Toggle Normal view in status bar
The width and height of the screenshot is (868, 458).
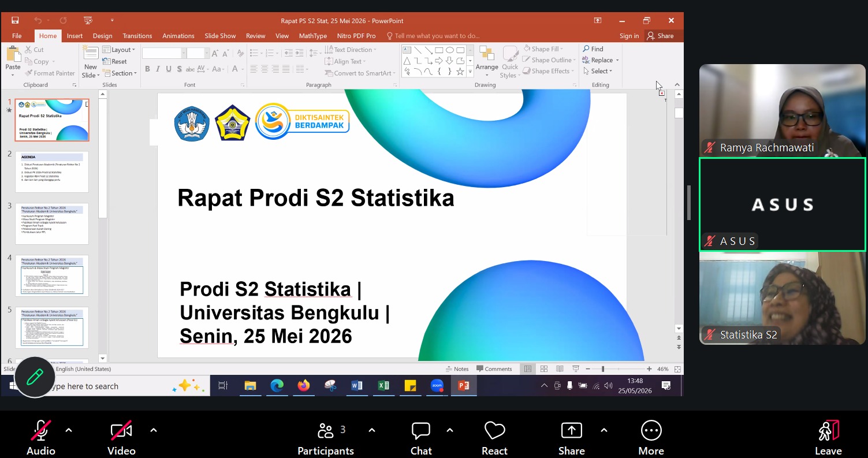(527, 368)
